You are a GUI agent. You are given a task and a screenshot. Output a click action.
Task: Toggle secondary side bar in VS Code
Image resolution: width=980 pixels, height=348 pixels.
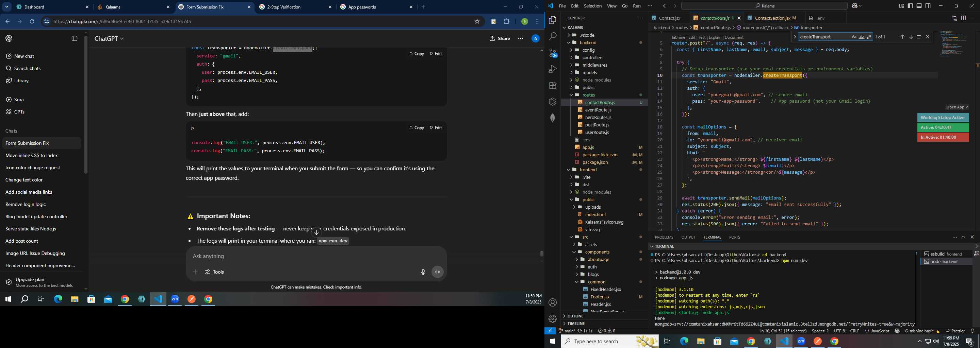coord(928,6)
